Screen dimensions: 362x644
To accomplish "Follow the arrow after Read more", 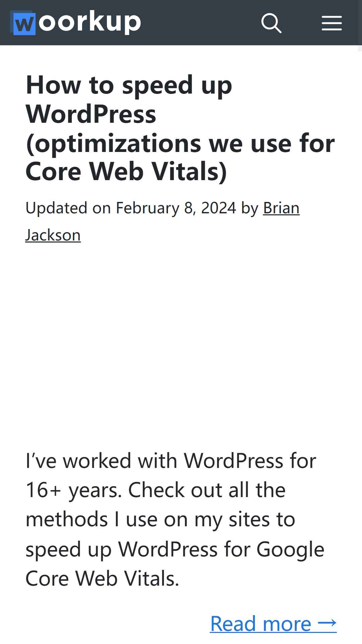I will 327,623.
